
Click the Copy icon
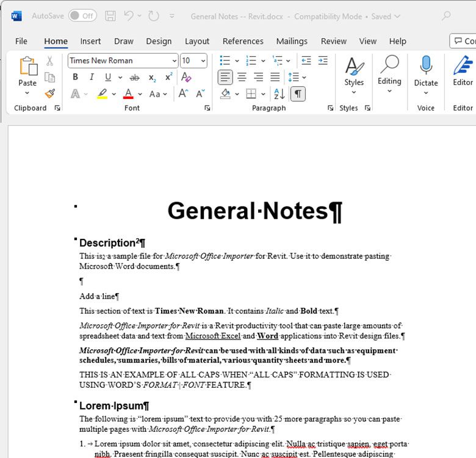click(50, 77)
